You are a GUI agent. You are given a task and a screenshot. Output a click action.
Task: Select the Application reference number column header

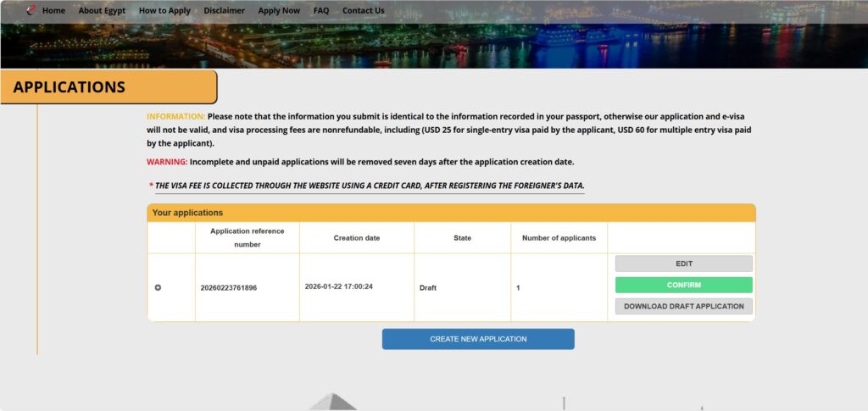248,237
